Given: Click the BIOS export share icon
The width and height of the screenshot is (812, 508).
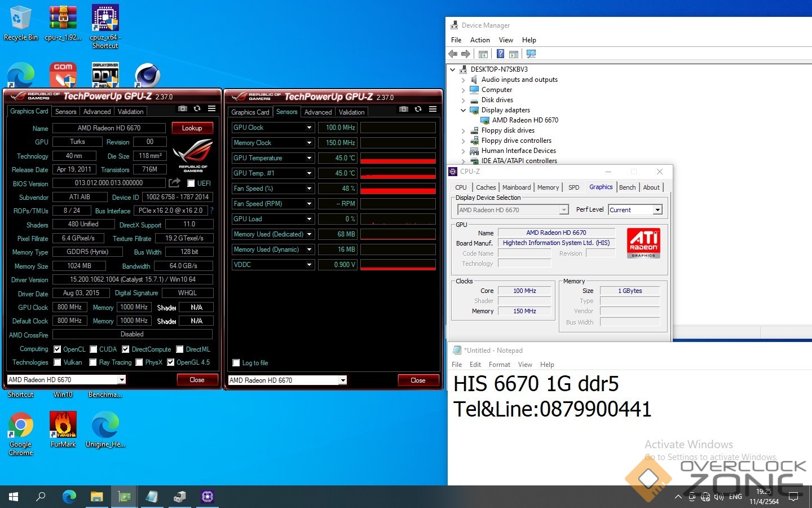Looking at the screenshot, I should (x=175, y=183).
